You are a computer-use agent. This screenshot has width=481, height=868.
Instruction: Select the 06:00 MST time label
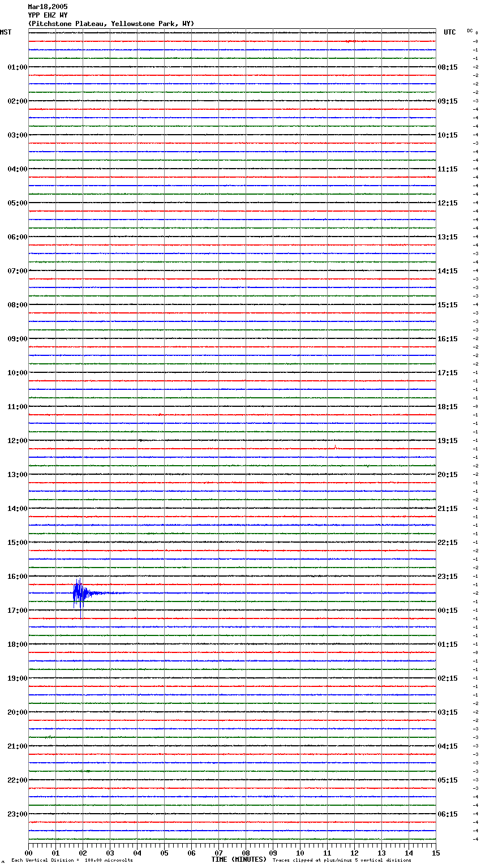[18, 237]
